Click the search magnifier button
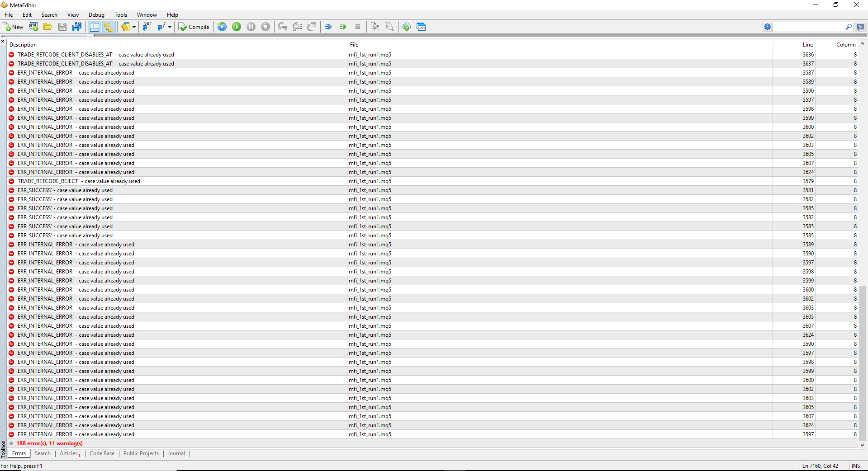 point(849,27)
